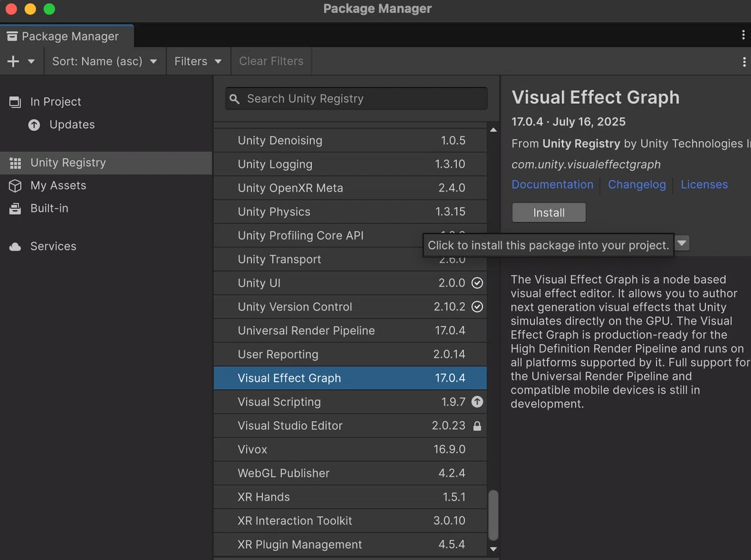Select the Visual Studio Editor package row
The width and height of the screenshot is (751, 560).
pyautogui.click(x=350, y=426)
